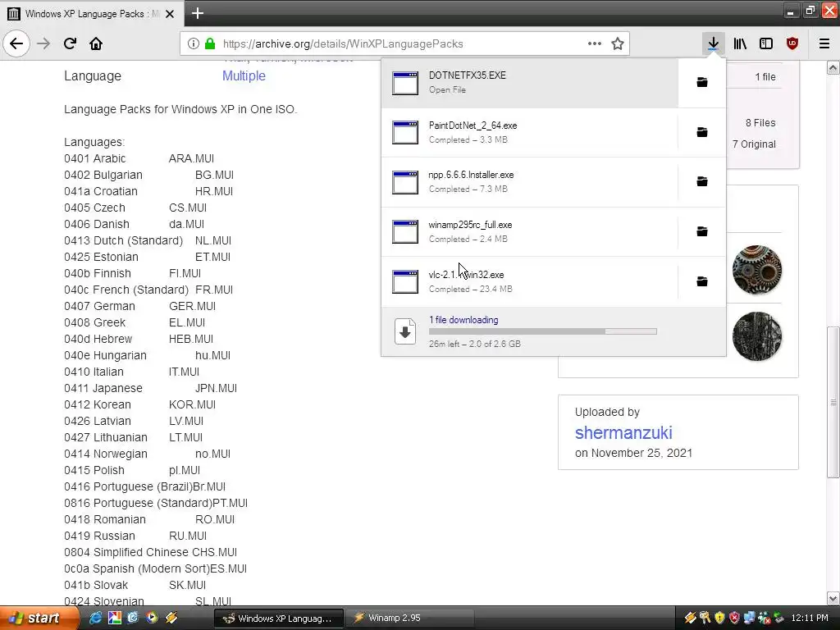Open the Firefox hamburger menu
This screenshot has height=630, width=840.
(x=824, y=43)
